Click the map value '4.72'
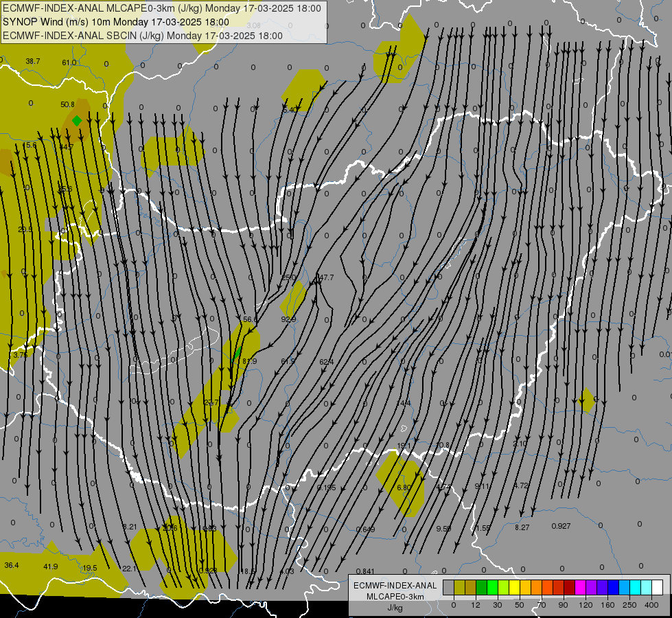672x618 pixels. [x=521, y=485]
